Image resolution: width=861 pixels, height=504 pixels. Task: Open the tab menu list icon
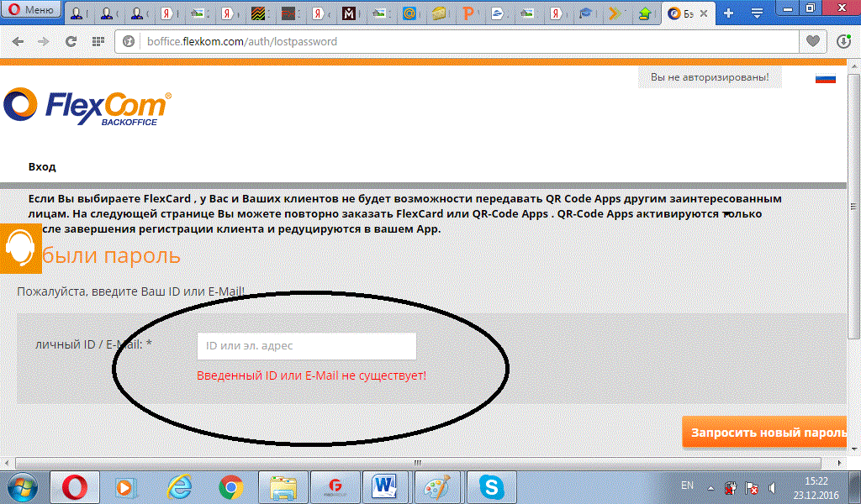click(x=758, y=13)
